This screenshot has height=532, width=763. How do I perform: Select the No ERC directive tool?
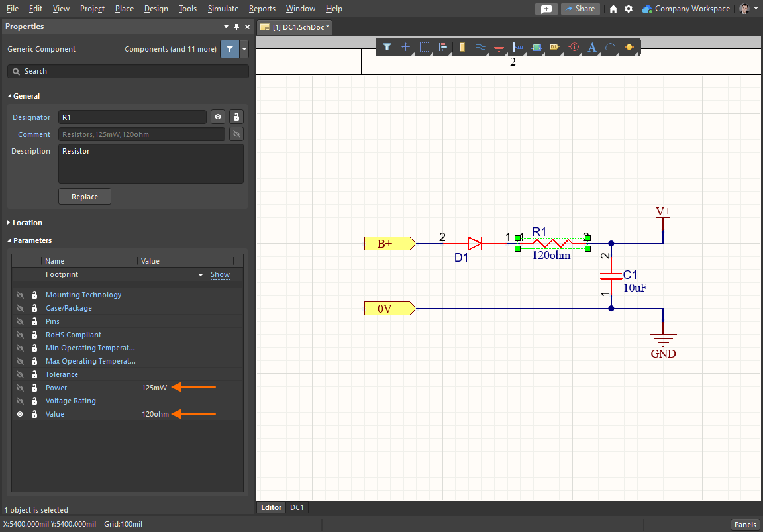[x=573, y=47]
